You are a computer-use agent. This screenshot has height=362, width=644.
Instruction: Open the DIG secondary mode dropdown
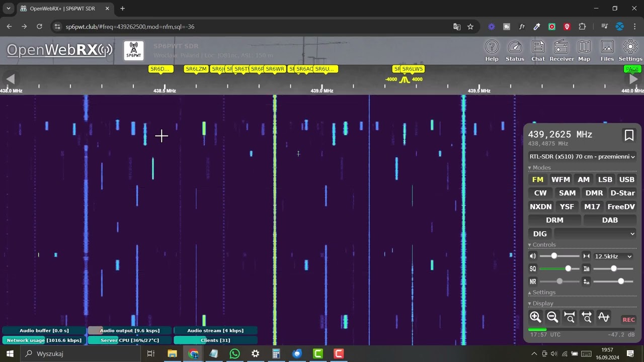point(595,234)
